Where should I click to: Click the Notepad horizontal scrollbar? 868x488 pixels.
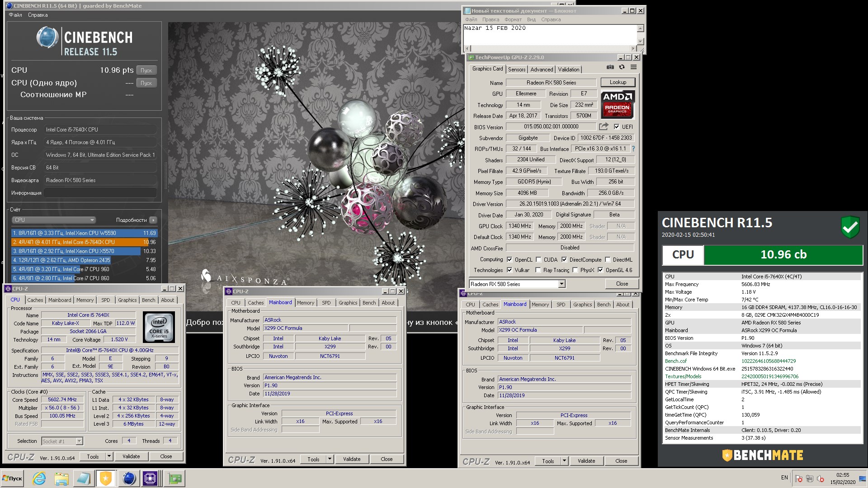click(x=550, y=48)
